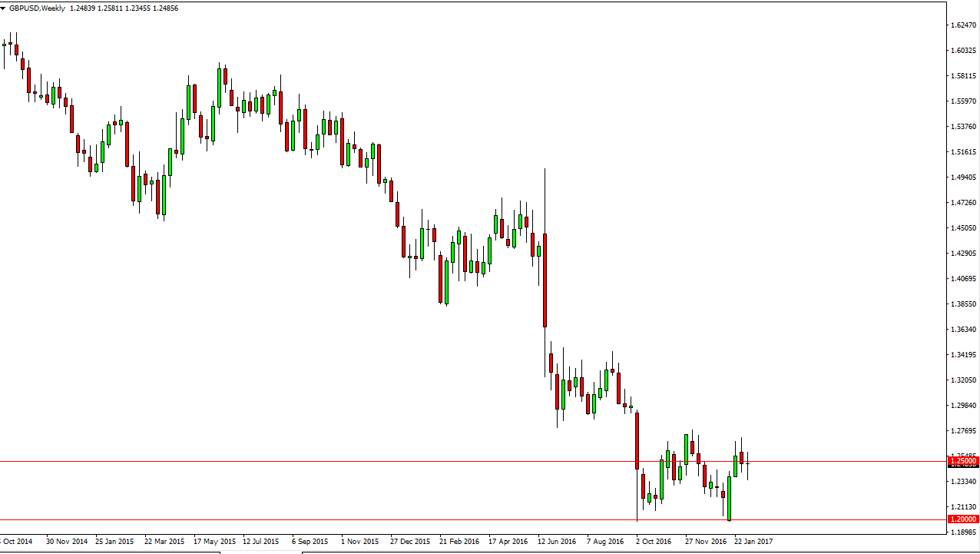Click the 6 Sep 2015 date label
The width and height of the screenshot is (980, 554).
pos(310,542)
